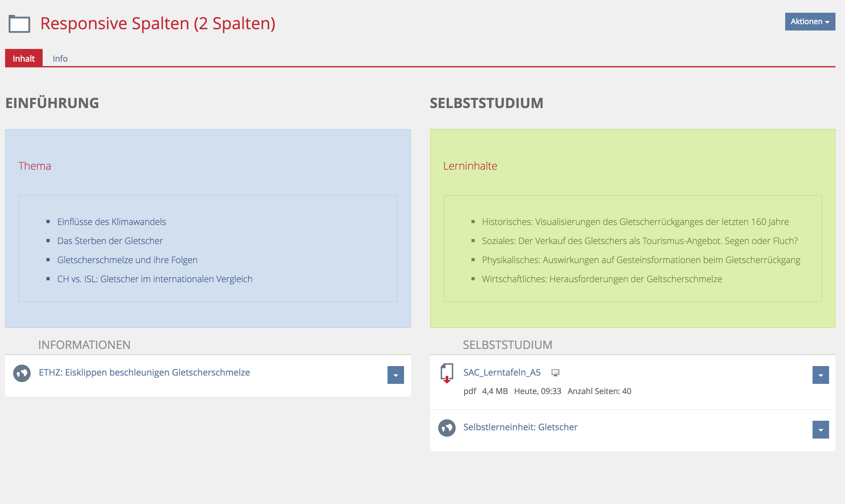Open ETHZ: Eisklippen beschleunigen Gletscherschmelze link
The height and width of the screenshot is (504, 845).
[144, 372]
